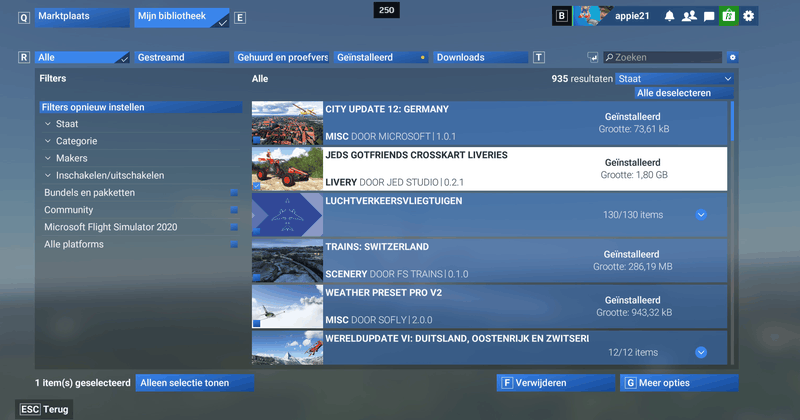Click the Q key shortcut icon
Viewport: 800px width, 420px height.
tap(23, 18)
